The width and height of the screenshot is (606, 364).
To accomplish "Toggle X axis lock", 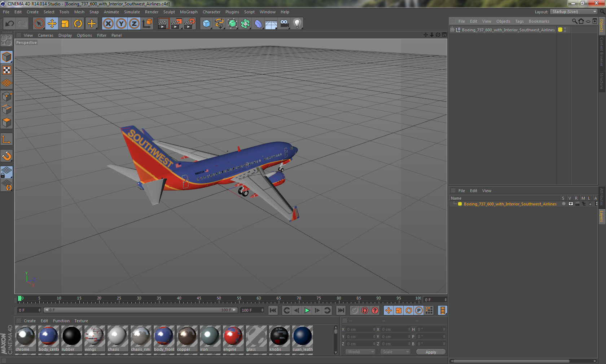I will 108,24.
